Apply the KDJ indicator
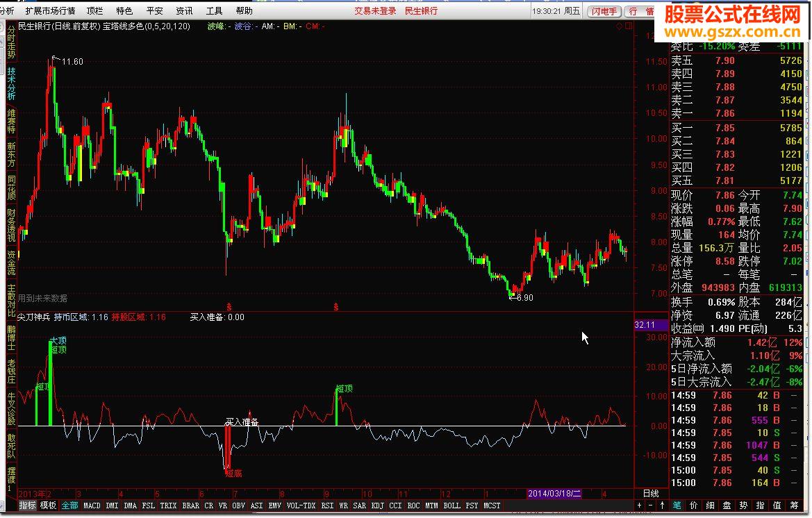Screen dimensions: 812x518 click(377, 505)
